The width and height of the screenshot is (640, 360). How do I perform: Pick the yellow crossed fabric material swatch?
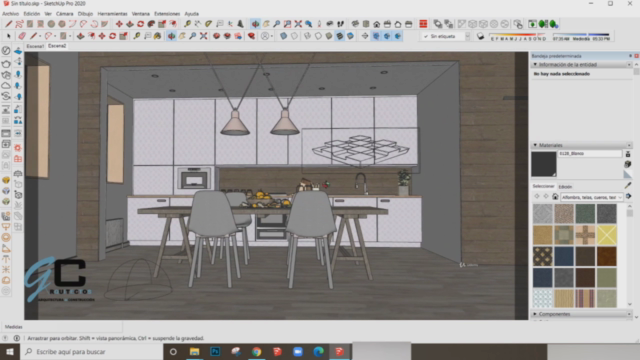tap(607, 235)
